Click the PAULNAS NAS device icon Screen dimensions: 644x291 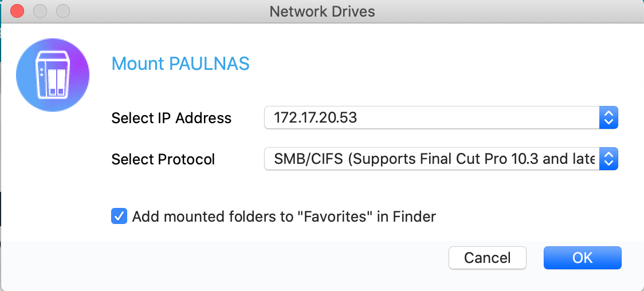click(53, 75)
